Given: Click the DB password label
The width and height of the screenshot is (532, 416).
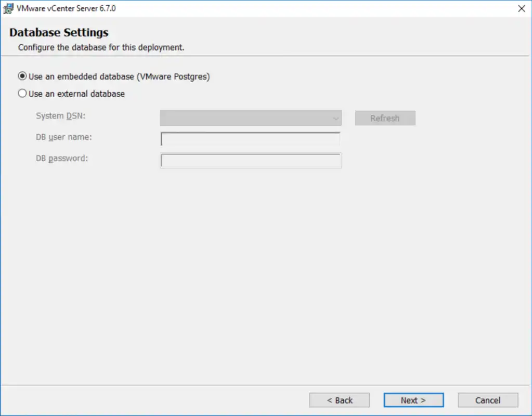Looking at the screenshot, I should coord(62,159).
